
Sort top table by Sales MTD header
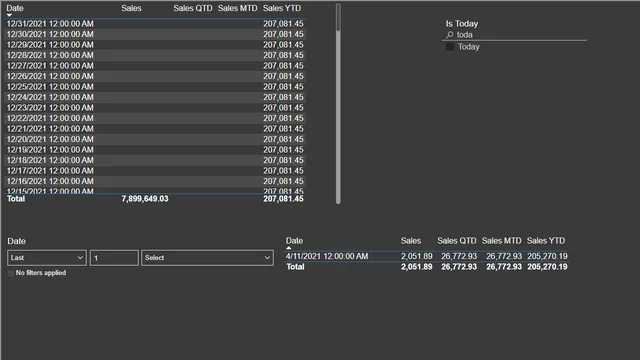(x=238, y=8)
